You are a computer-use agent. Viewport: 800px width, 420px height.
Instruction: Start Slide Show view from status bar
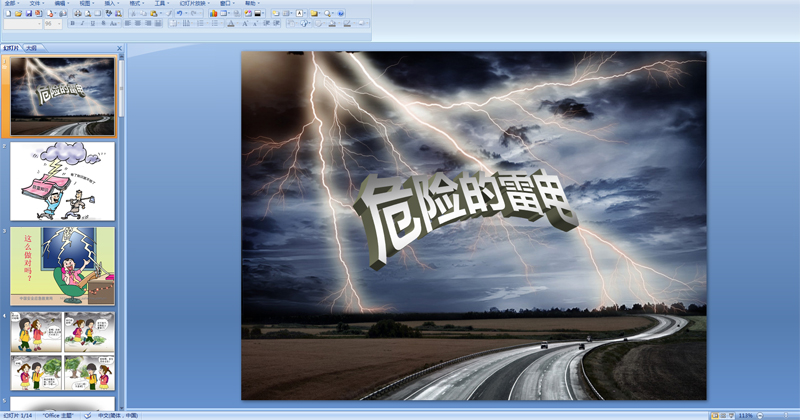731,415
